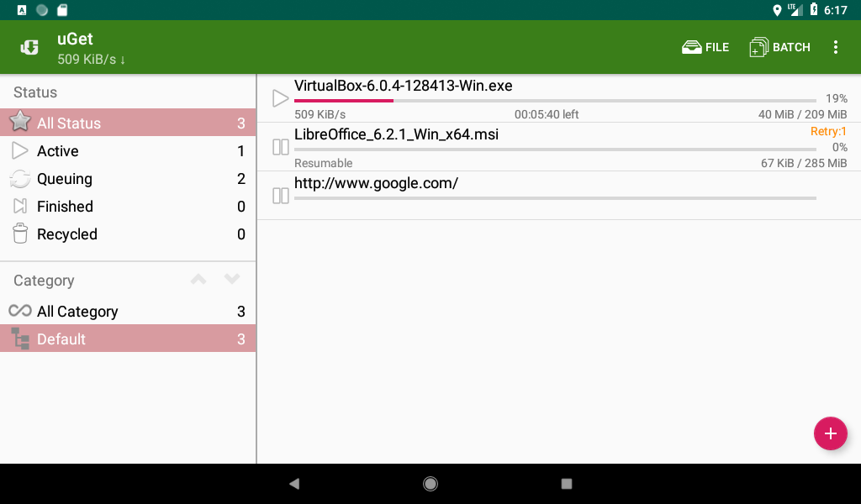This screenshot has height=504, width=861.
Task: Select the Default category row
Action: tap(128, 339)
